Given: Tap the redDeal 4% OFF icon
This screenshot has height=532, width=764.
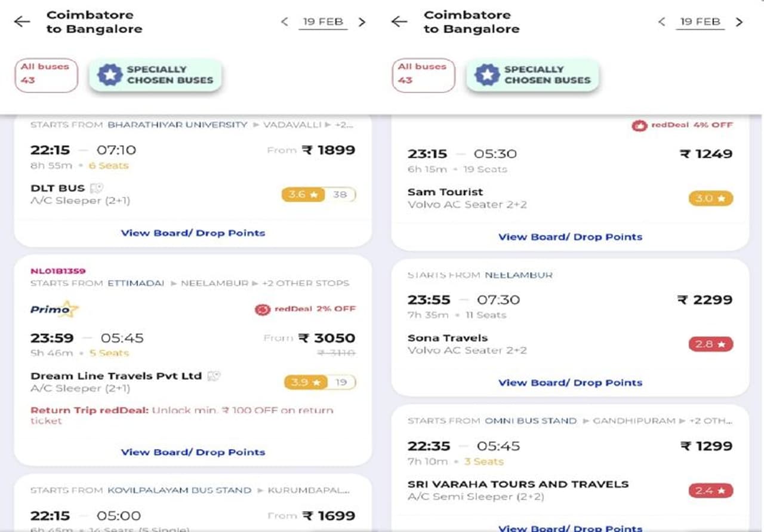Looking at the screenshot, I should pyautogui.click(x=639, y=125).
